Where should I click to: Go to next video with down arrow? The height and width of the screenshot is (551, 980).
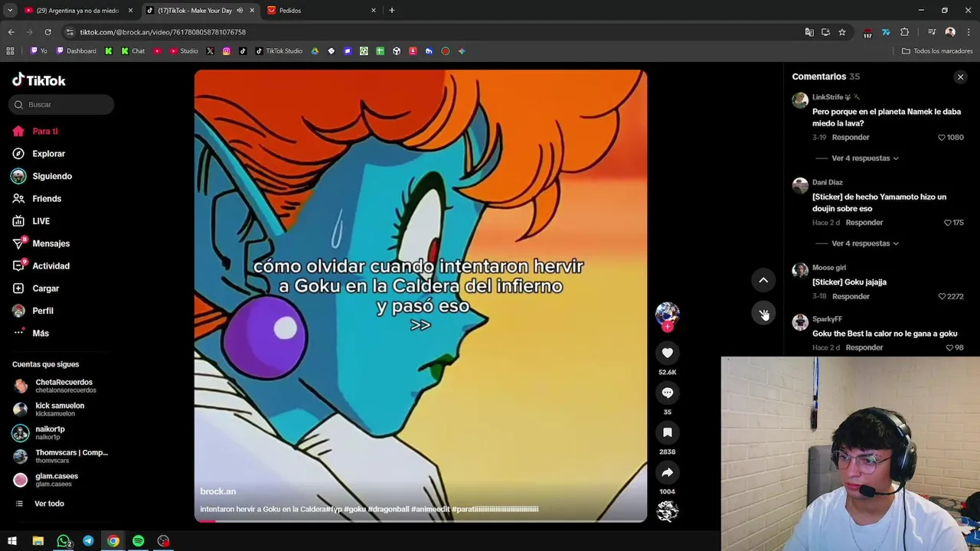pyautogui.click(x=763, y=313)
